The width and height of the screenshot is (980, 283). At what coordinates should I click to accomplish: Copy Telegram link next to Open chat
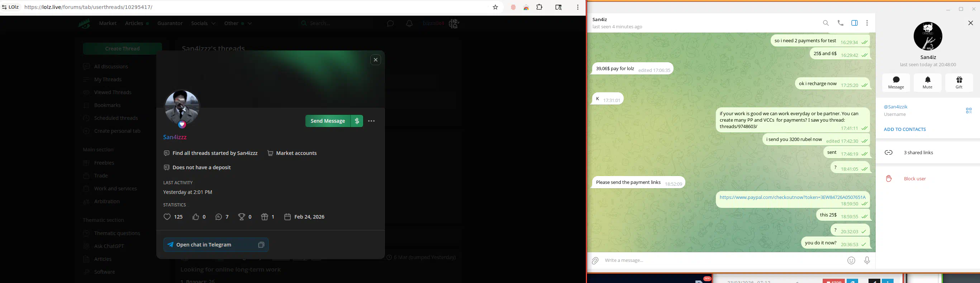[261, 245]
